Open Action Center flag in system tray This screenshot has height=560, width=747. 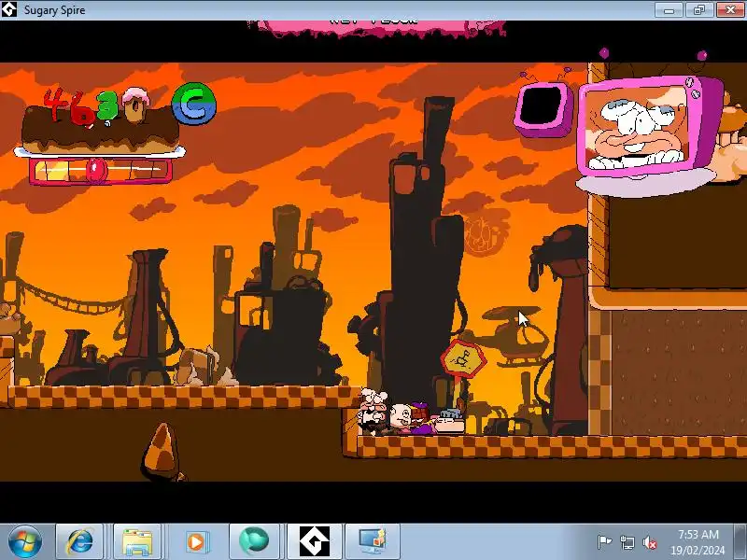coord(604,542)
